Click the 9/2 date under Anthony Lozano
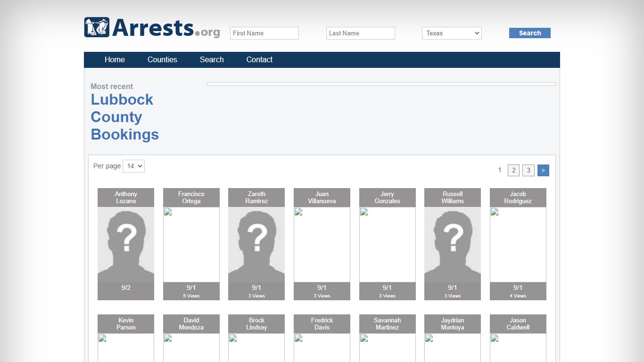 (126, 288)
